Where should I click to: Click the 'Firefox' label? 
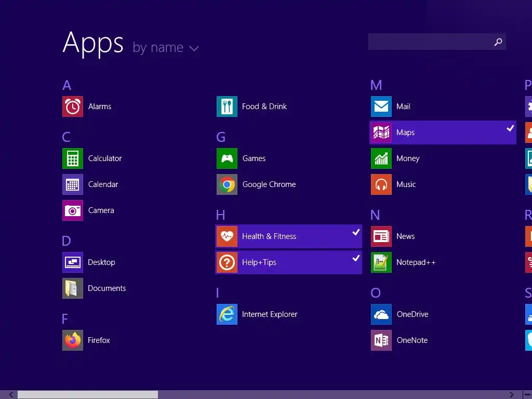pyautogui.click(x=99, y=340)
